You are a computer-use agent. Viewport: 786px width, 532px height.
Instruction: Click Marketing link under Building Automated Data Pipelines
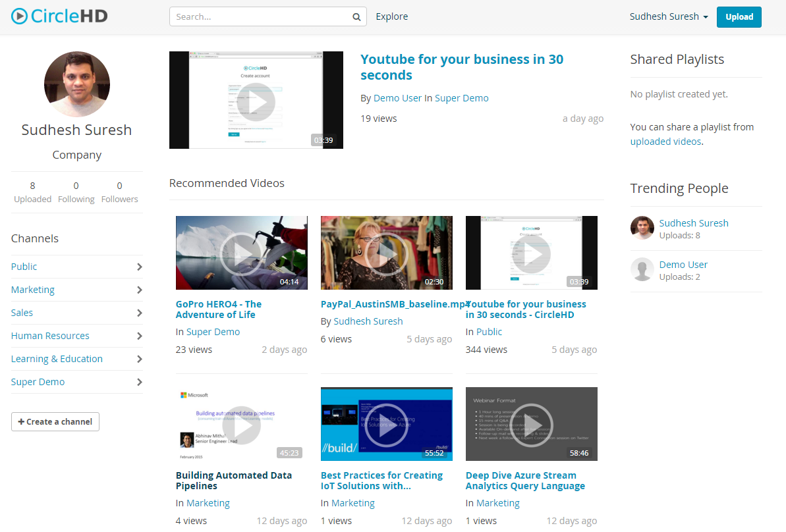click(208, 503)
